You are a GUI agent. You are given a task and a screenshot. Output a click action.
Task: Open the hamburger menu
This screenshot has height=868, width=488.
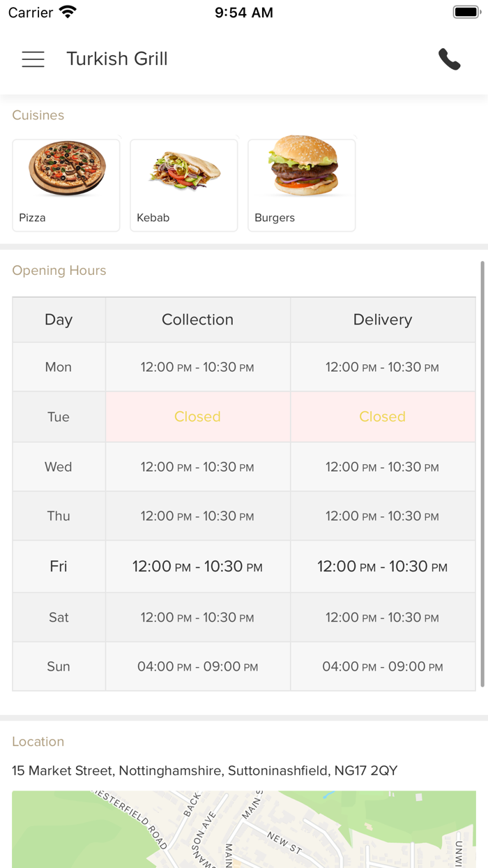[x=33, y=59]
